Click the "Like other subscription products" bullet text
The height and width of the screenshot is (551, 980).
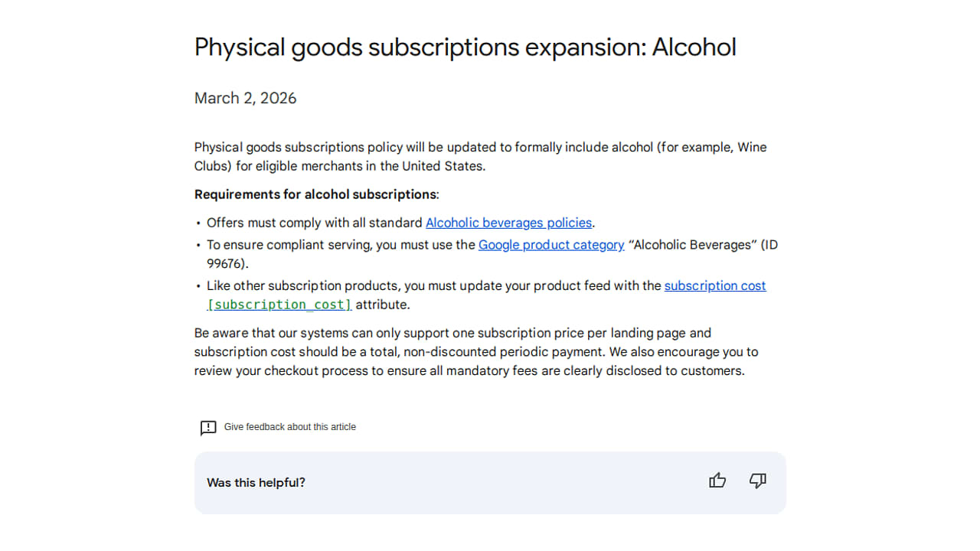point(303,285)
